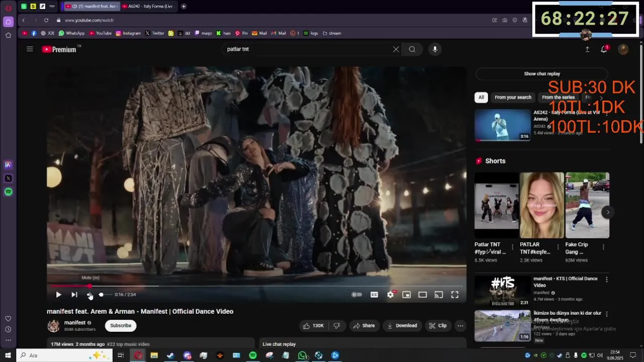Open the manifest channel avatar
644x362 pixels.
[x=53, y=326]
